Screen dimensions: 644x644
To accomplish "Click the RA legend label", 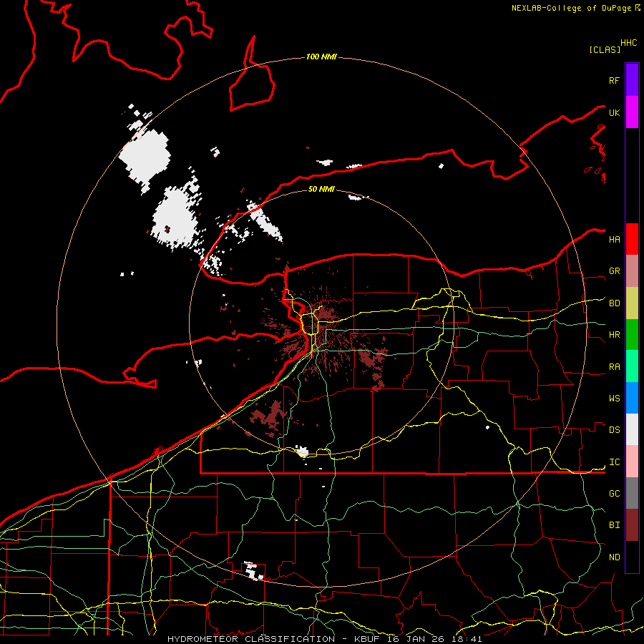I will tap(614, 367).
